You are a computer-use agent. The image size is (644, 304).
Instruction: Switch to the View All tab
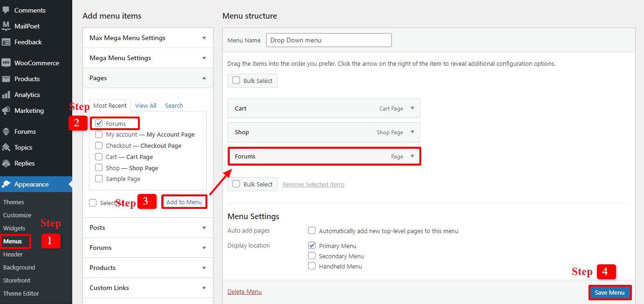point(146,105)
